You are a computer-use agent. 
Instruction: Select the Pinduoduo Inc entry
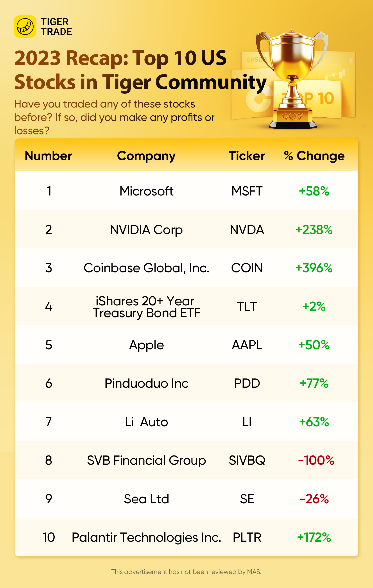[x=146, y=383]
